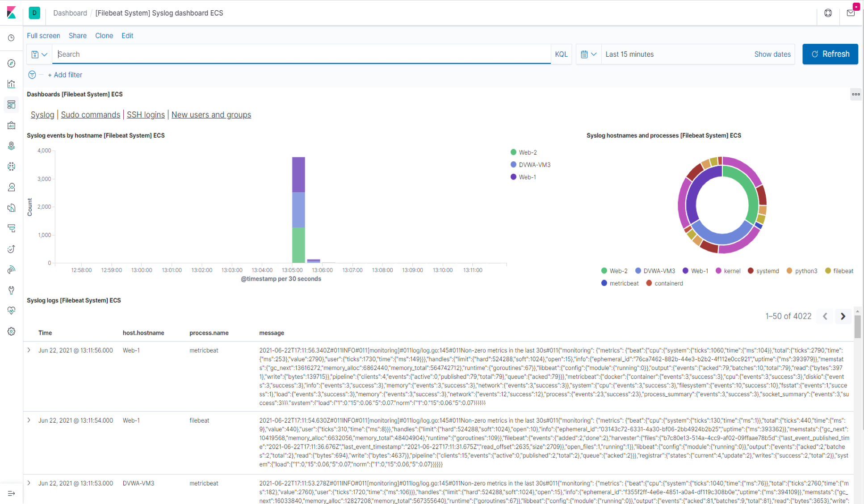Open the help menu icon
This screenshot has height=504, width=864.
pyautogui.click(x=828, y=13)
